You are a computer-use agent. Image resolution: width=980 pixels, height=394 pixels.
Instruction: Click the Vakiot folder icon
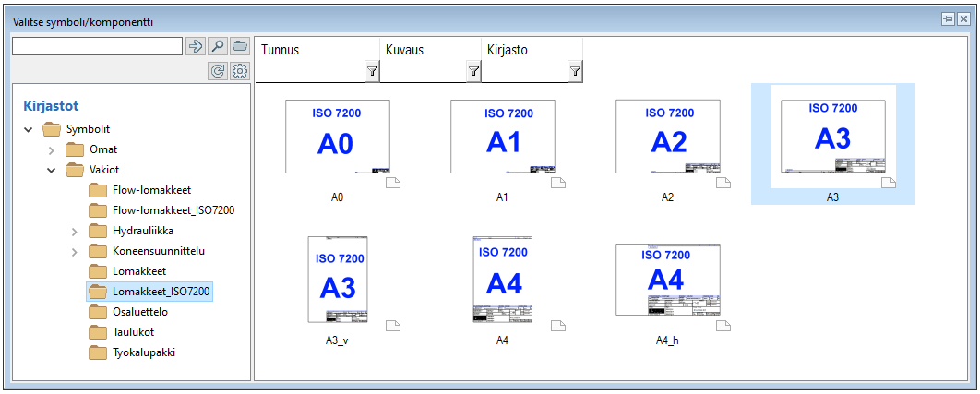[x=75, y=170]
